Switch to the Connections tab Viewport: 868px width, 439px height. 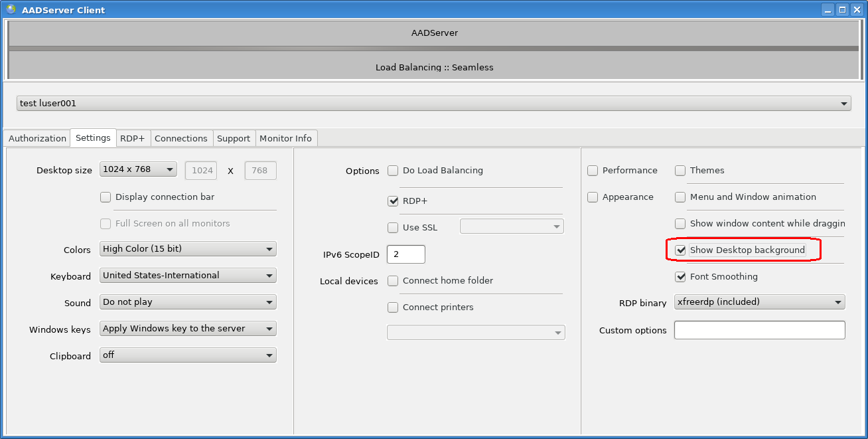pyautogui.click(x=181, y=138)
